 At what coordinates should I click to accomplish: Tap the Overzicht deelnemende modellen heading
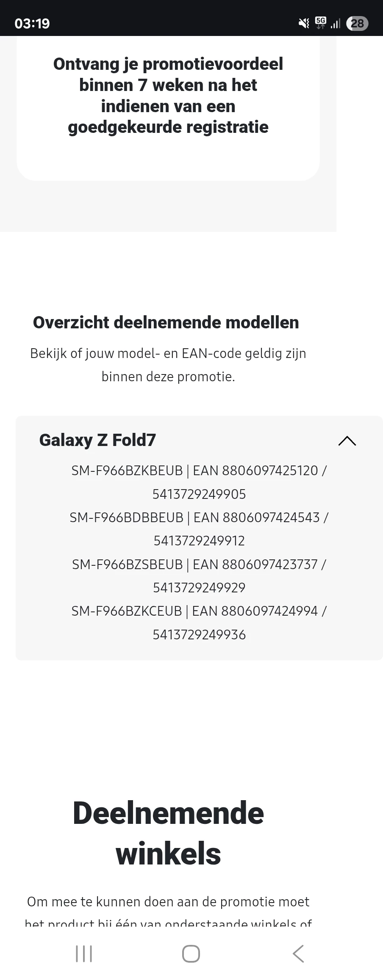click(x=166, y=322)
